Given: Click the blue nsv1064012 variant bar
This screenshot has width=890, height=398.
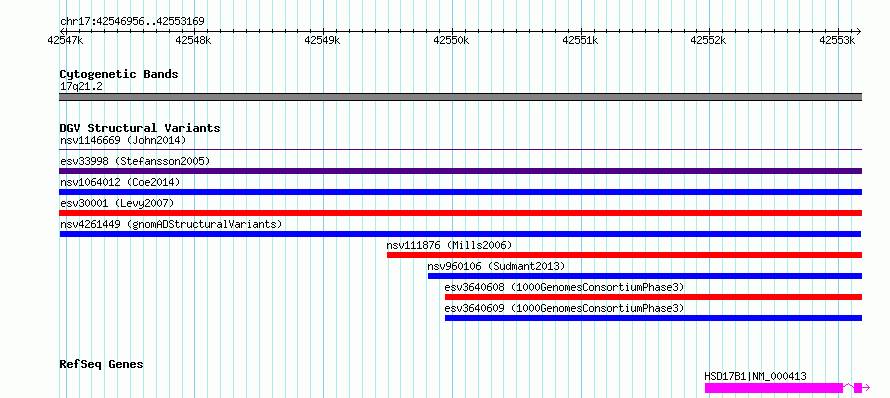Looking at the screenshot, I should click(x=460, y=192).
